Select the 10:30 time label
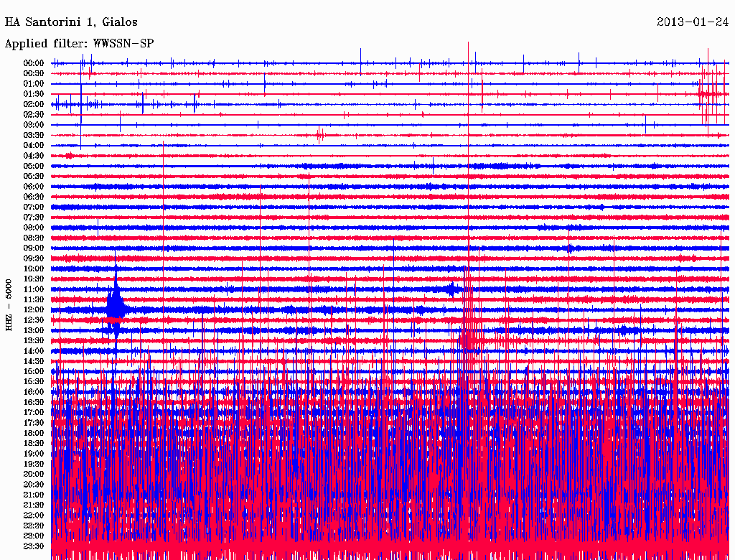 pos(34,279)
